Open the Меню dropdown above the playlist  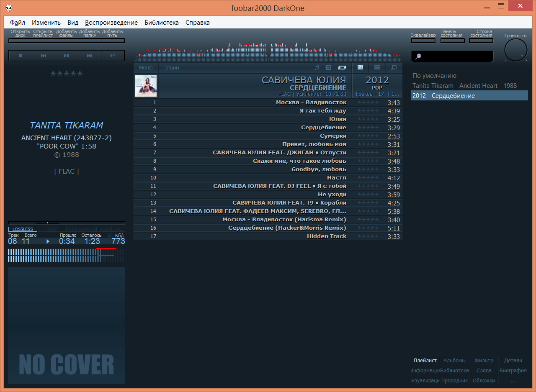tap(146, 68)
